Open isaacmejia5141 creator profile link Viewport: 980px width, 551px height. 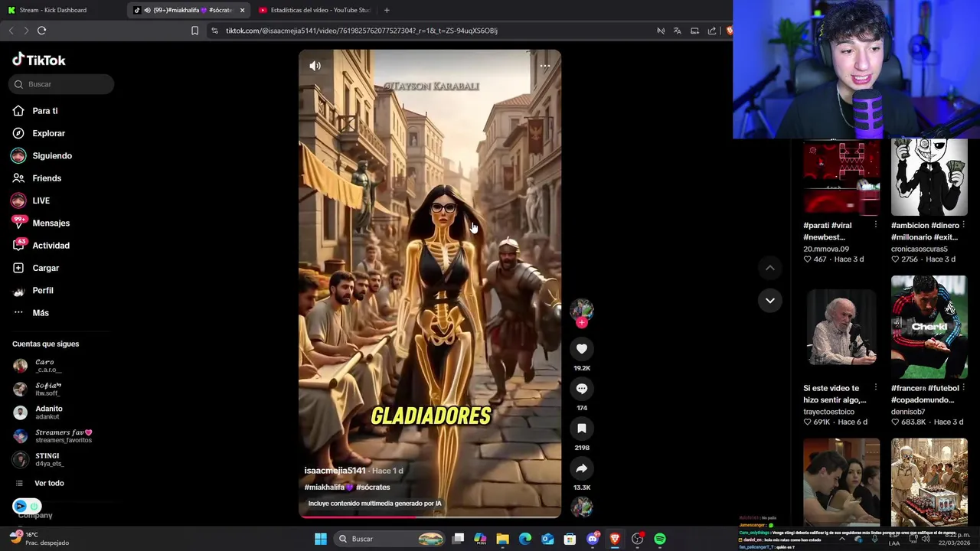[x=335, y=471]
